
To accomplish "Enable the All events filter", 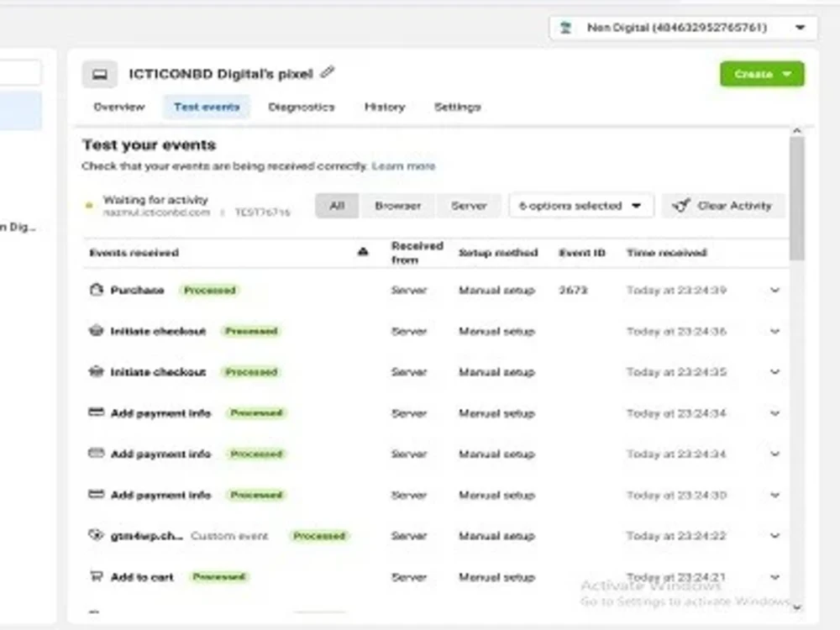I will 337,205.
